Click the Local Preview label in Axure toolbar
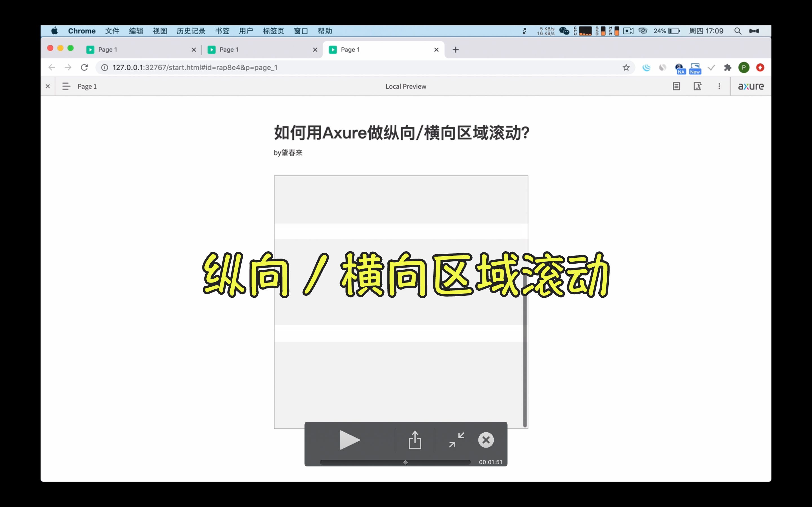 coord(406,86)
